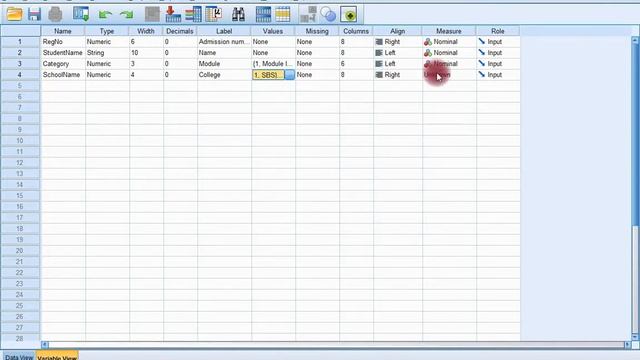
Task: Select empty row header 5
Action: (x=20, y=86)
